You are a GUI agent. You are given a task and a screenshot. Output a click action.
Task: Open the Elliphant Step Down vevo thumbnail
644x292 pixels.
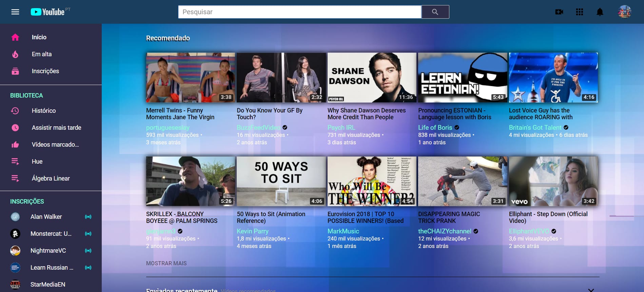coord(553,181)
